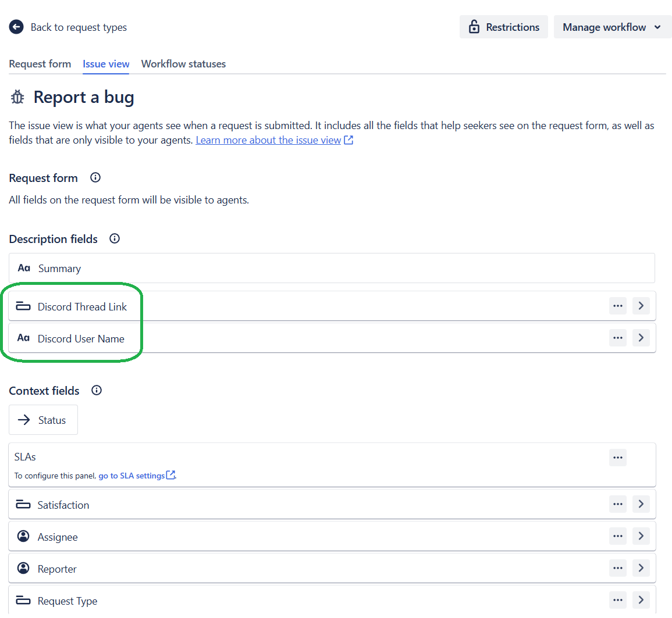Click the back arrow to request types

point(16,27)
